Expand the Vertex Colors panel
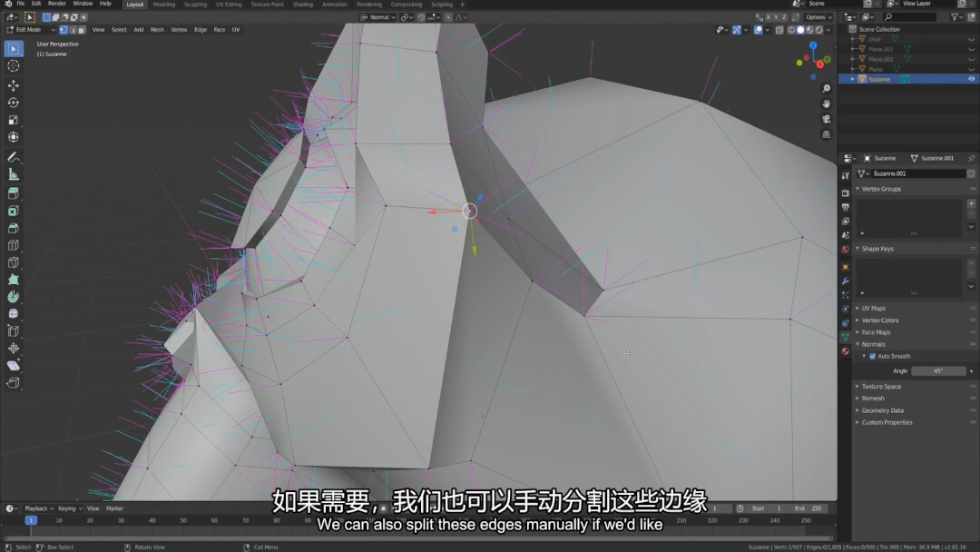 click(x=879, y=320)
